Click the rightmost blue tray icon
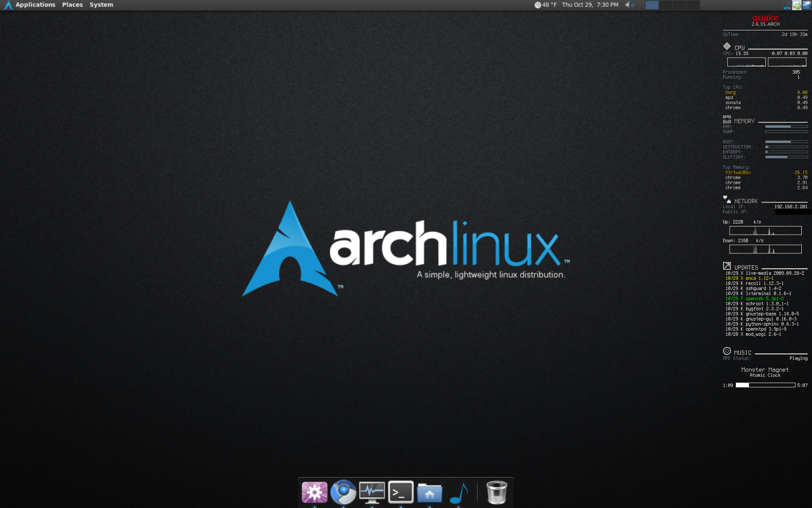This screenshot has width=812, height=508. pos(806,5)
